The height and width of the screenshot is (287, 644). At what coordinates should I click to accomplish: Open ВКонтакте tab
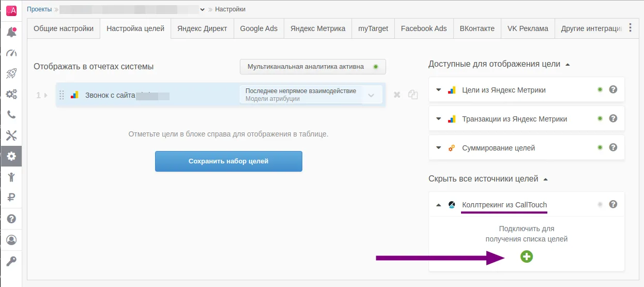pyautogui.click(x=477, y=28)
